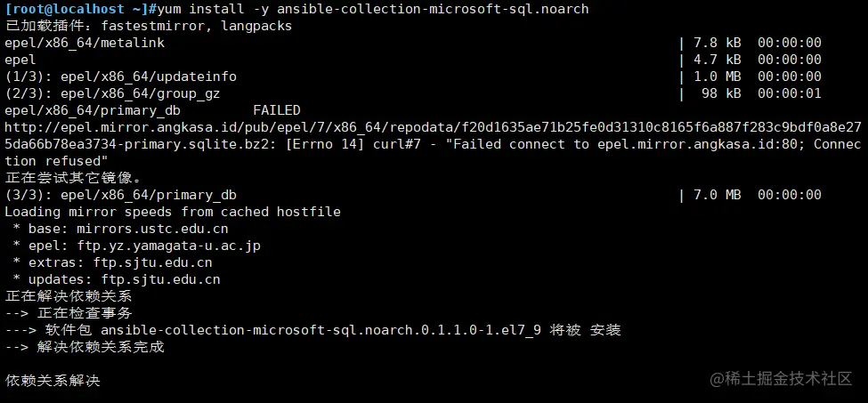868x403 pixels.
Task: Click the Loading mirror speeds line
Action: [x=173, y=213]
